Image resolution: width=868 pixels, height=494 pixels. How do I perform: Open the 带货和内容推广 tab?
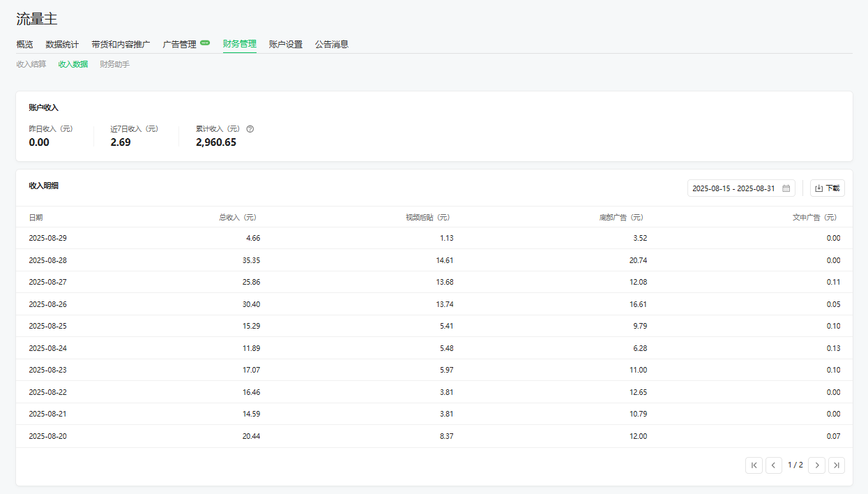pyautogui.click(x=121, y=45)
